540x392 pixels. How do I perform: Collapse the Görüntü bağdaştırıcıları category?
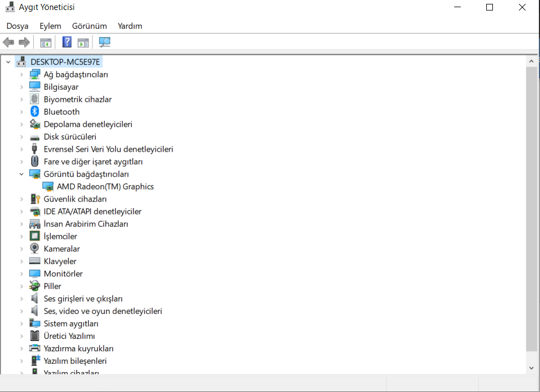click(22, 174)
